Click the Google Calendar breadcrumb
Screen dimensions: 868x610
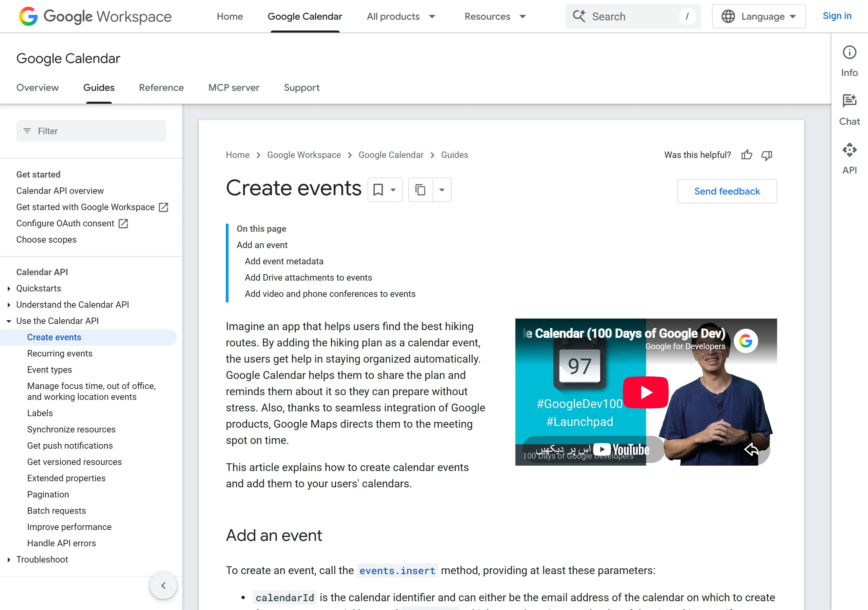(x=391, y=155)
